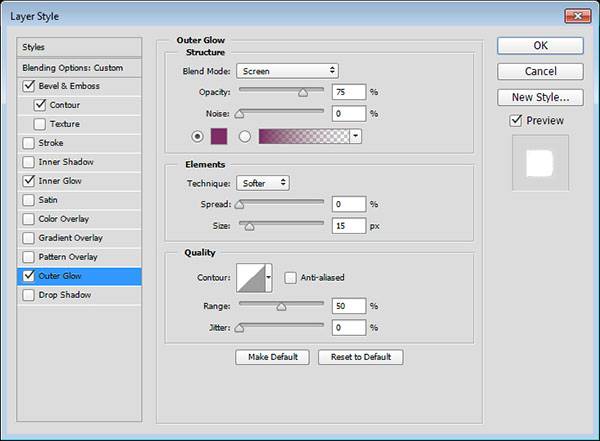Click the Reset to Default button
This screenshot has height=441, width=600.
click(360, 357)
